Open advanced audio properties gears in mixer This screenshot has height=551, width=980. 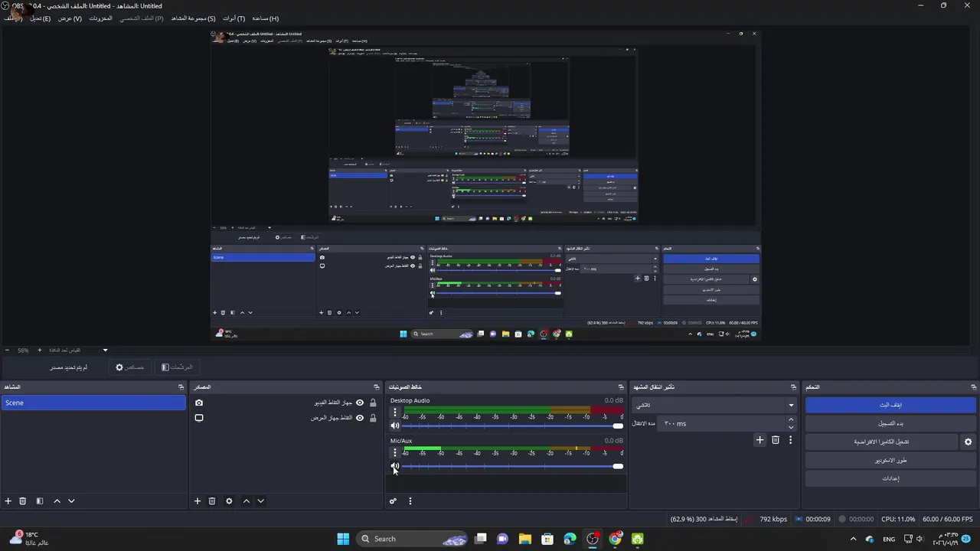[x=393, y=501]
